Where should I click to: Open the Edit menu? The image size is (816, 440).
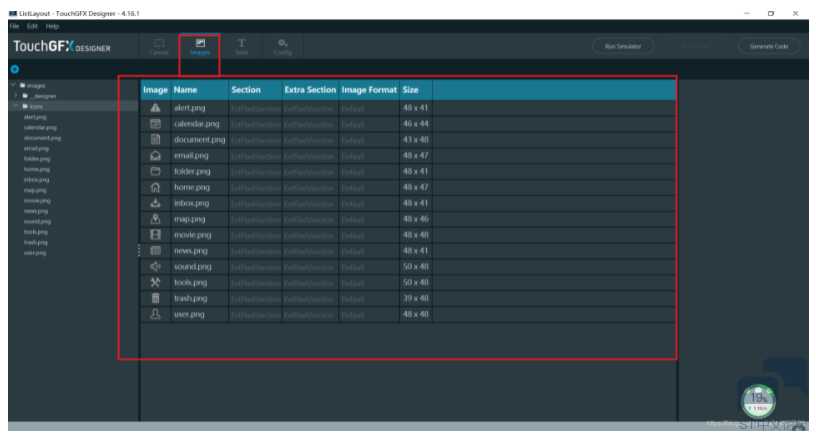click(x=32, y=26)
